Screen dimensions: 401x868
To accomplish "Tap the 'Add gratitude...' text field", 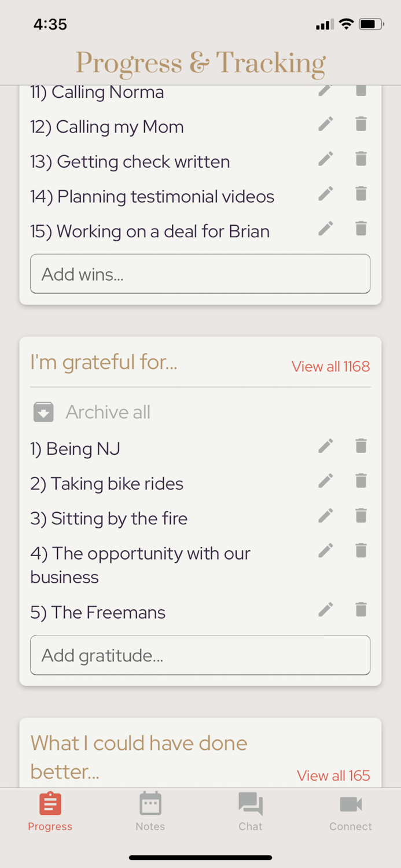I will [200, 655].
